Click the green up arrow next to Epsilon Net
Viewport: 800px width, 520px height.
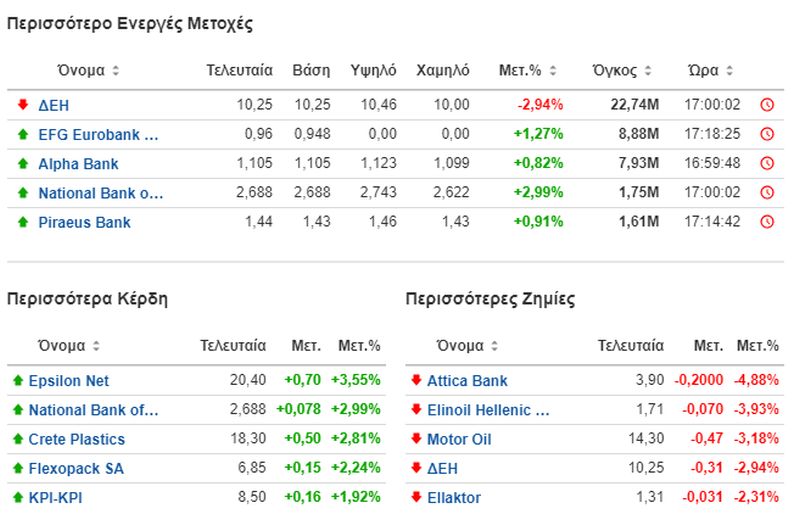pyautogui.click(x=18, y=380)
